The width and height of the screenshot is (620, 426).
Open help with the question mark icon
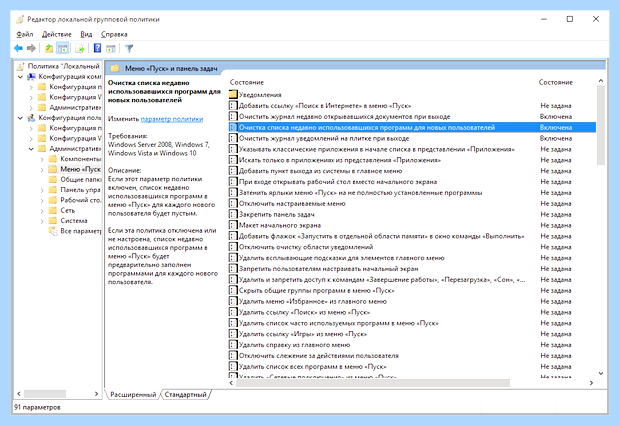pos(97,48)
